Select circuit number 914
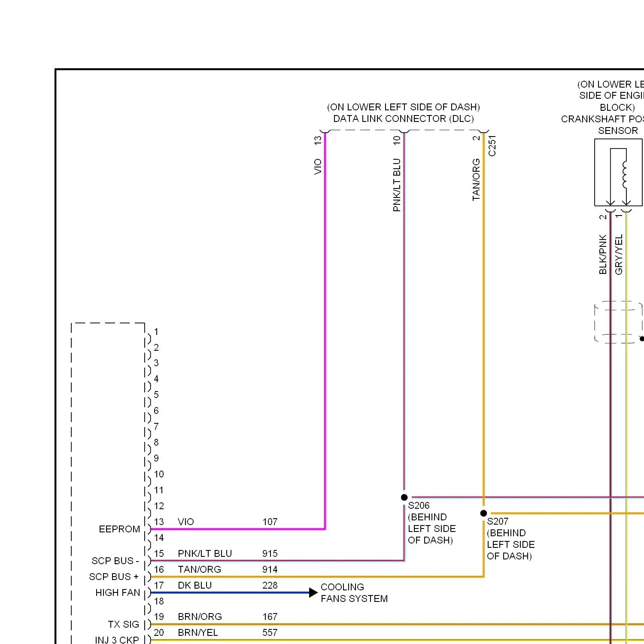The height and width of the screenshot is (644, 644). tap(270, 569)
